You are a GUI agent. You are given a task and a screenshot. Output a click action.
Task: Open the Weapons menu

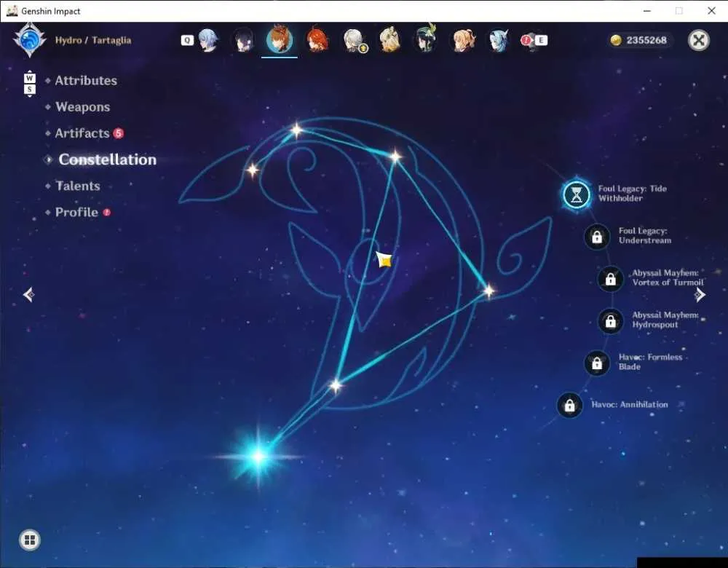tap(83, 107)
